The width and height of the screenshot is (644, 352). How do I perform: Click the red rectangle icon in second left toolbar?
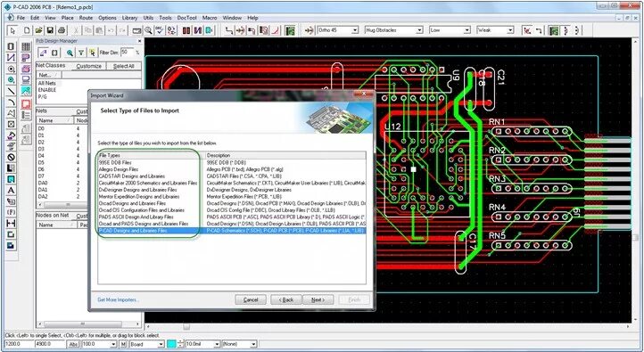click(x=26, y=104)
